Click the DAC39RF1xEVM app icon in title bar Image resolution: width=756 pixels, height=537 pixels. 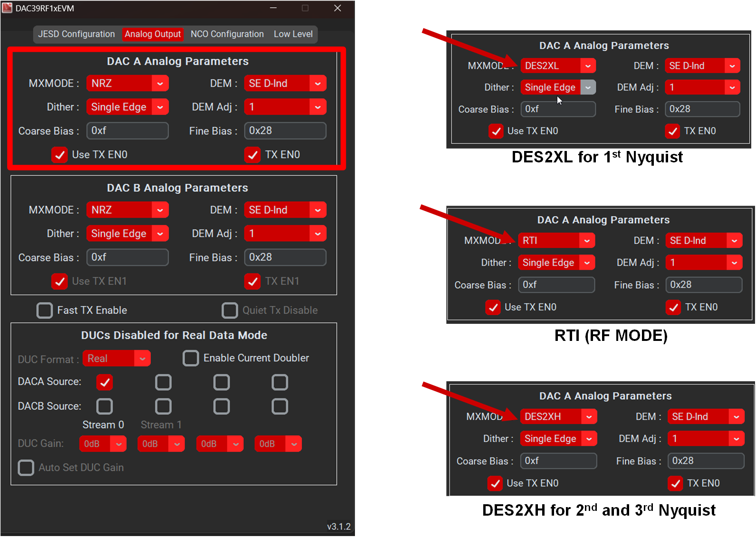7,8
